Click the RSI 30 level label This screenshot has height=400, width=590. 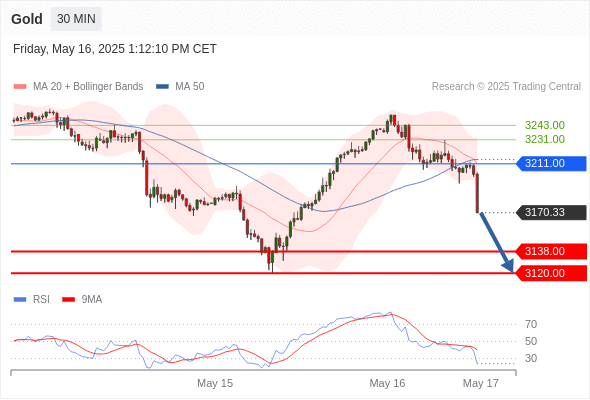pos(531,358)
